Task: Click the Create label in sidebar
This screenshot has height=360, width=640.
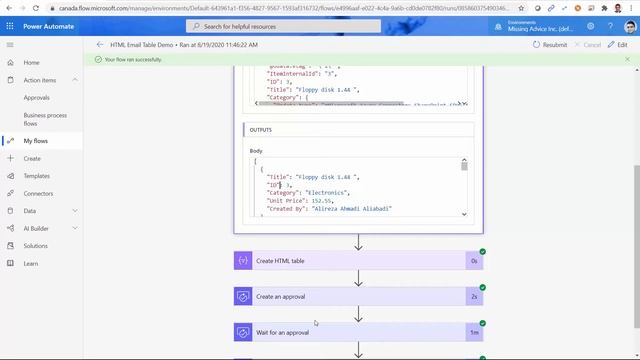Action: pos(32,158)
